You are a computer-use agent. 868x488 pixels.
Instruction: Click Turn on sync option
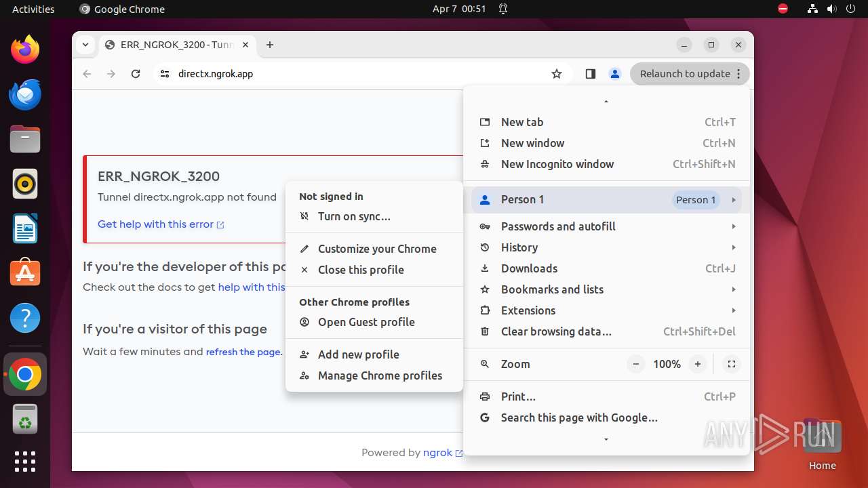374,217
